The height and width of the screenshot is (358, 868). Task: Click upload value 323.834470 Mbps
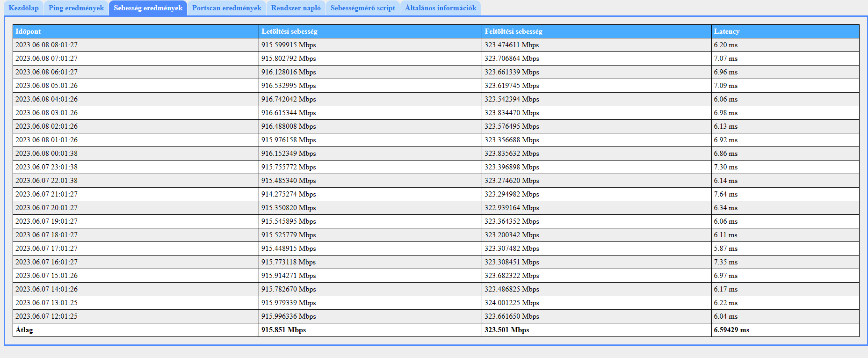coord(512,113)
